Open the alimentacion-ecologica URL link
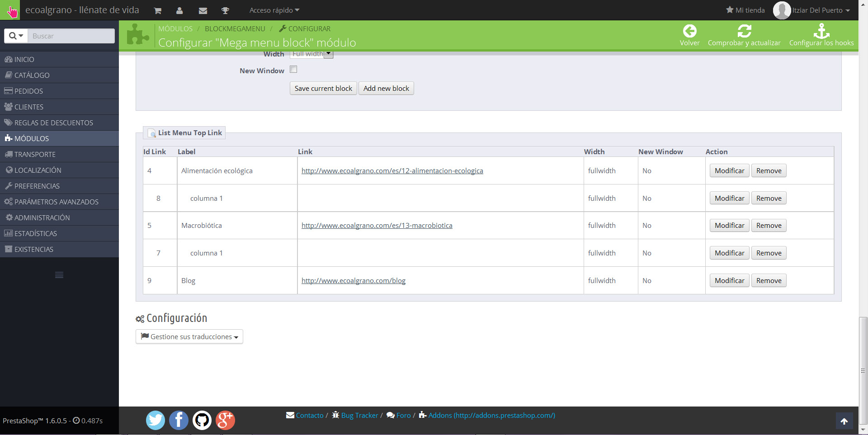868x435 pixels. [x=392, y=170]
